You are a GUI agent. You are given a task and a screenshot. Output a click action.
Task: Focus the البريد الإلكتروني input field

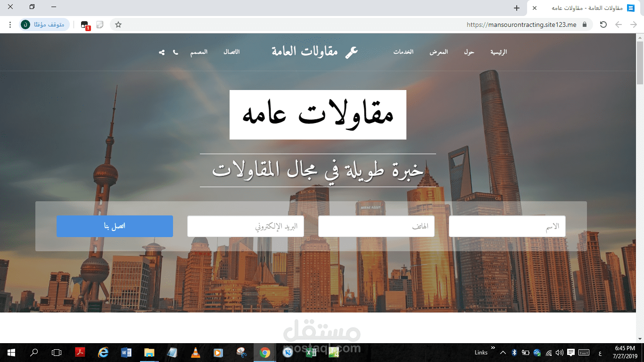[x=246, y=226]
